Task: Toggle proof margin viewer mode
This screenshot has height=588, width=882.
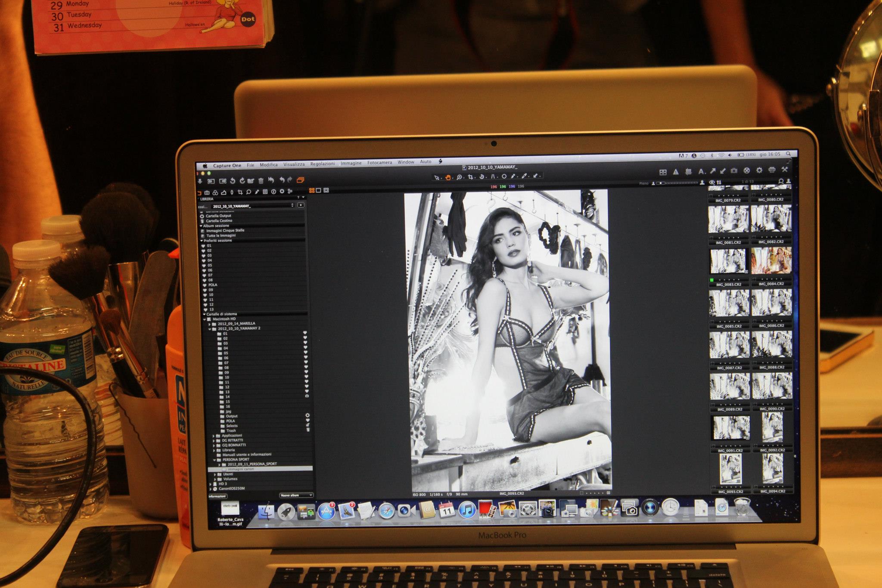Action: click(x=326, y=190)
